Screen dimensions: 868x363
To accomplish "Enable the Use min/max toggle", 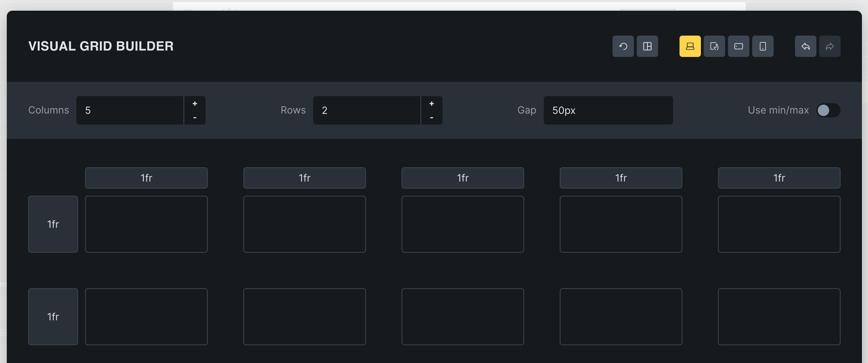I will 828,110.
